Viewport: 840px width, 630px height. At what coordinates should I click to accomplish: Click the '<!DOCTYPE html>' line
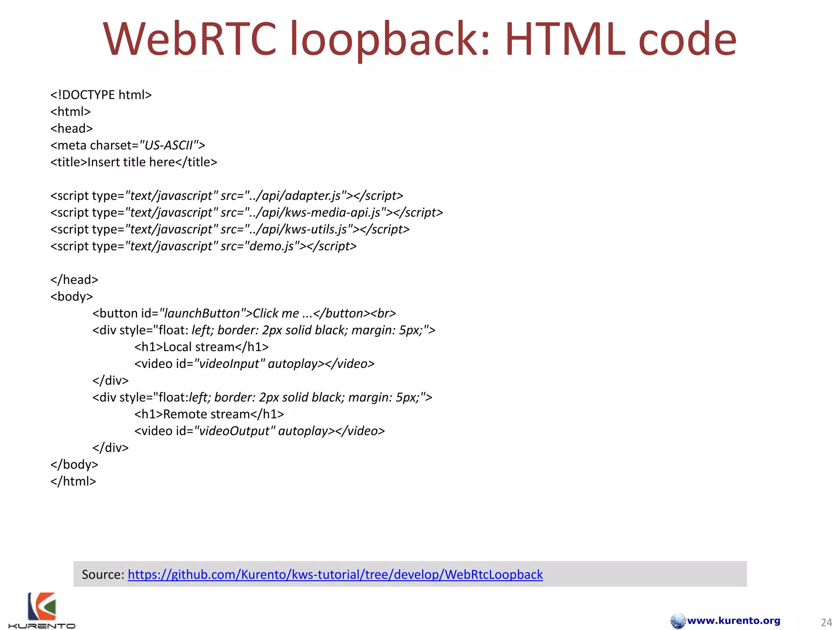(101, 95)
